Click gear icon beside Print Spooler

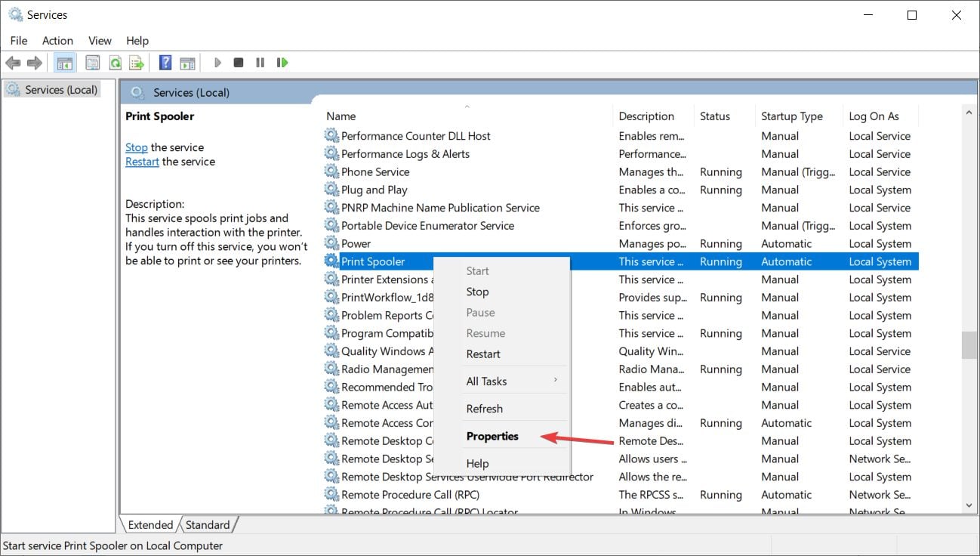331,261
